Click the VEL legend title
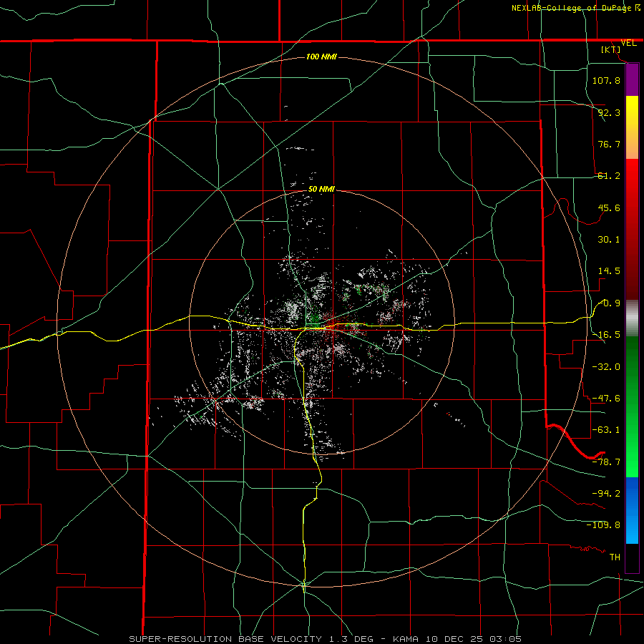Image resolution: width=644 pixels, height=644 pixels. pos(629,43)
